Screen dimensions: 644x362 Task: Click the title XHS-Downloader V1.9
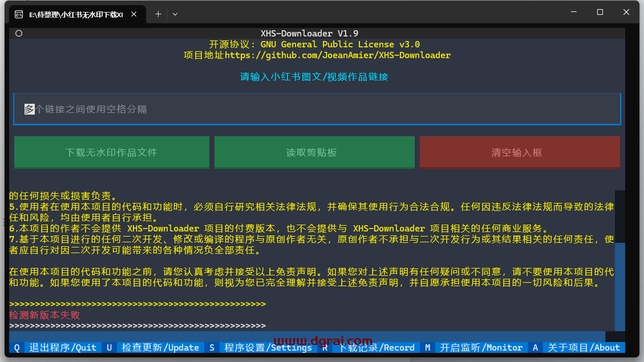pos(309,33)
